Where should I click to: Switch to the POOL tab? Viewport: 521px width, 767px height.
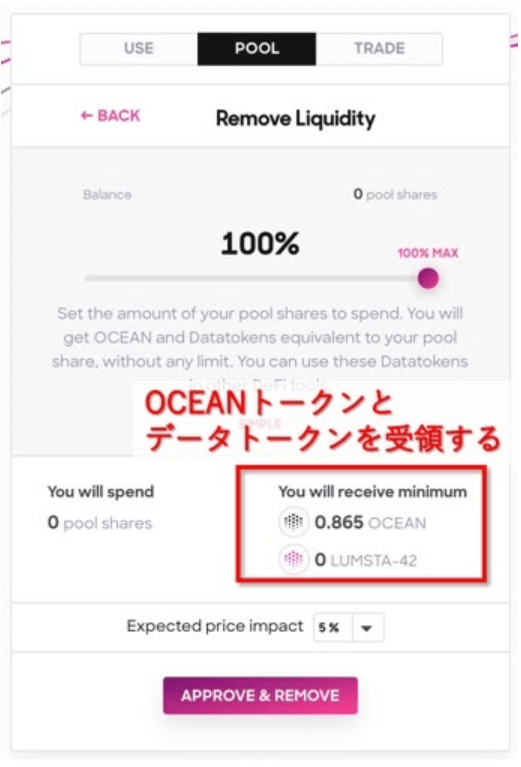click(257, 48)
